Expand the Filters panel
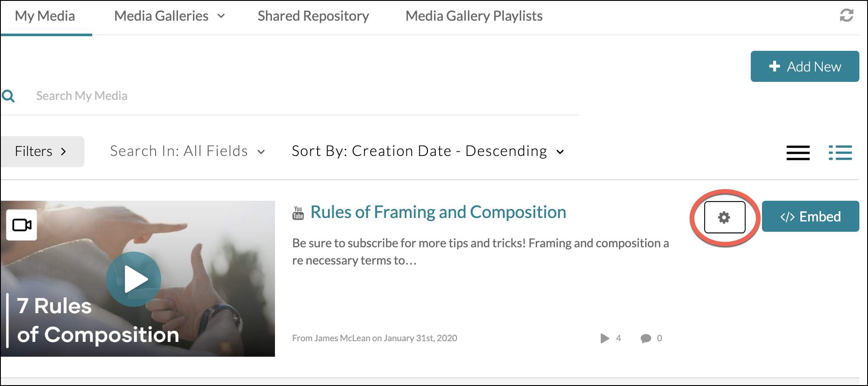 click(42, 152)
